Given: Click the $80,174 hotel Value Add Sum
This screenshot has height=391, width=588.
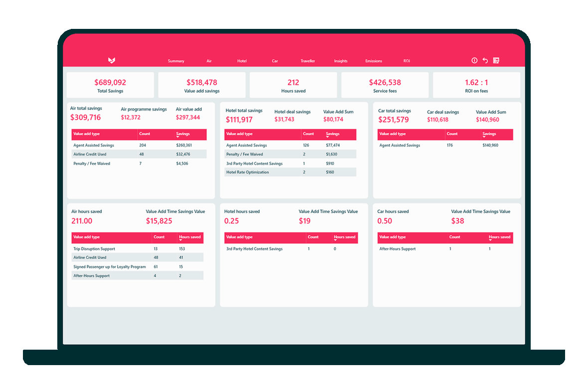Looking at the screenshot, I should (333, 119).
